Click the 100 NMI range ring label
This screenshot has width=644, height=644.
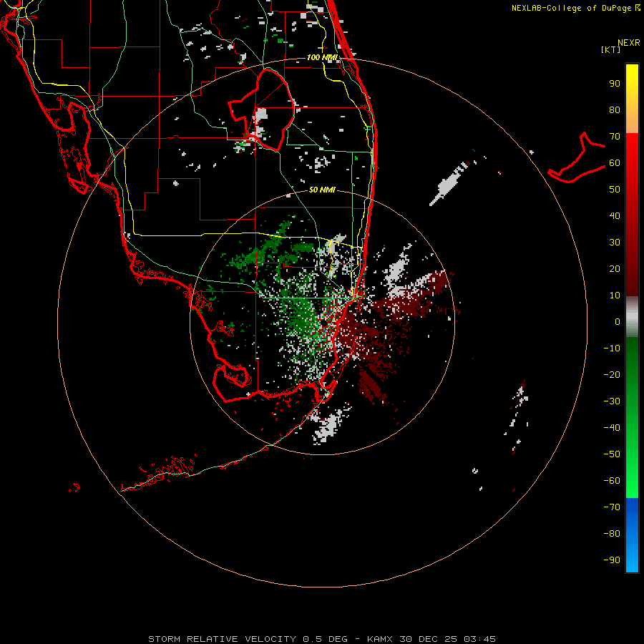coord(322,57)
